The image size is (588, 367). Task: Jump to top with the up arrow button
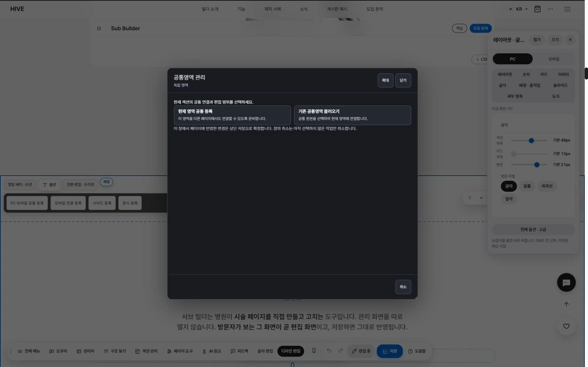[x=566, y=304]
